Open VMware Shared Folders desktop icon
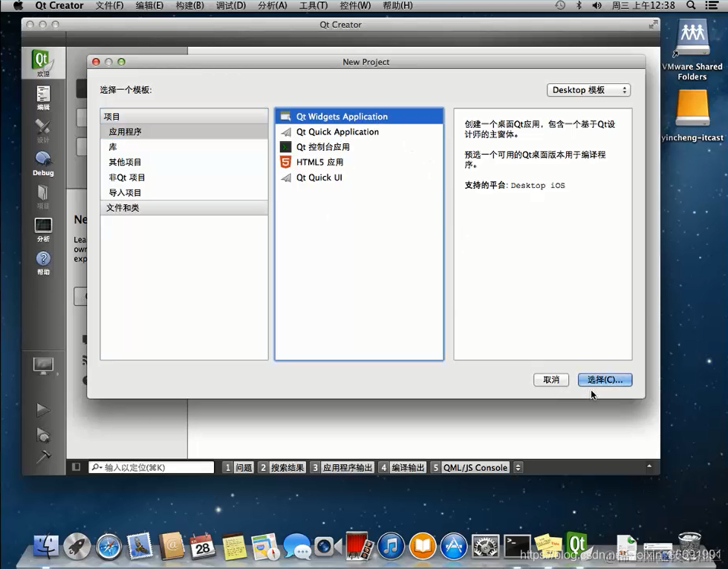 [692, 50]
